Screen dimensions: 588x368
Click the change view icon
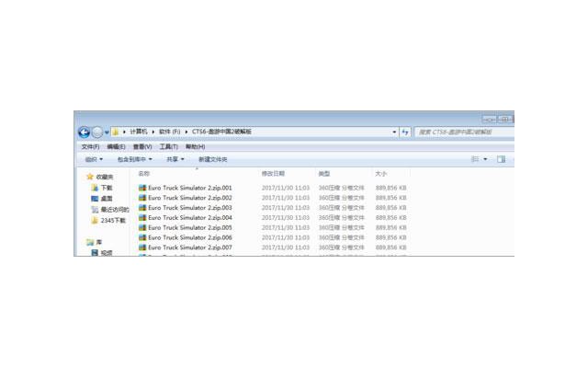[x=475, y=159]
